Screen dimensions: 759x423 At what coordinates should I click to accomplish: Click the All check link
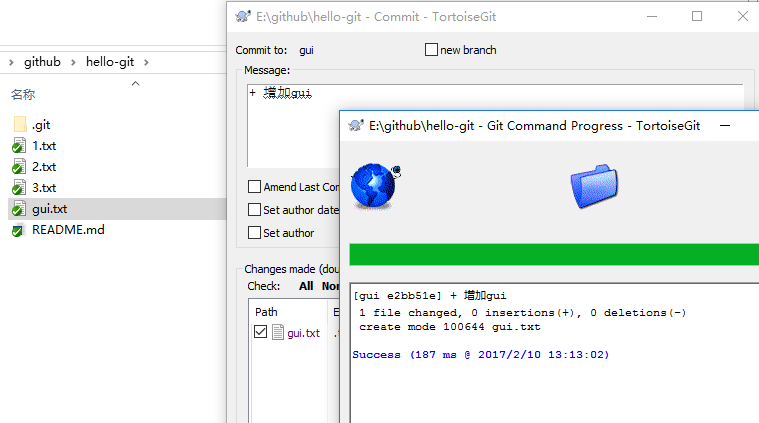(306, 286)
